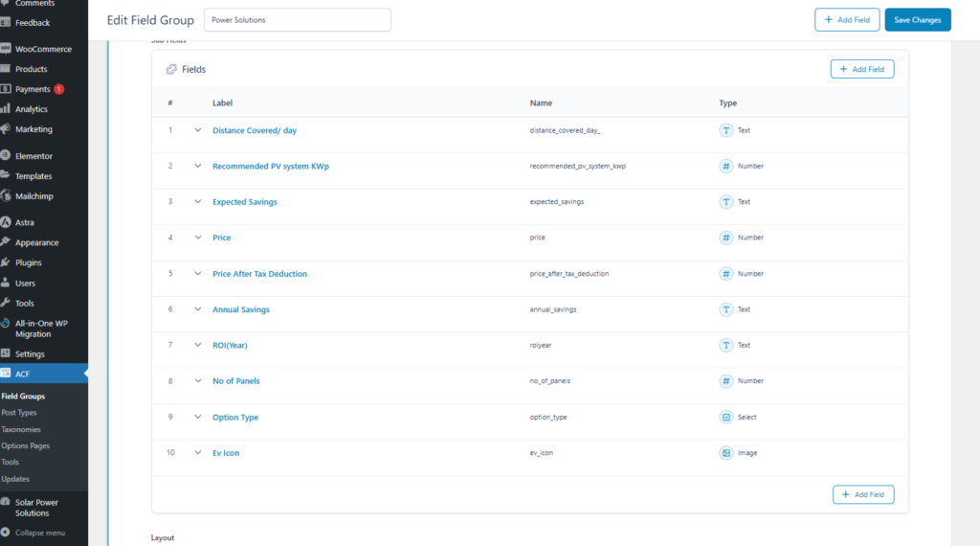
Task: Expand the Annual Savings field chevron
Action: pyautogui.click(x=197, y=309)
